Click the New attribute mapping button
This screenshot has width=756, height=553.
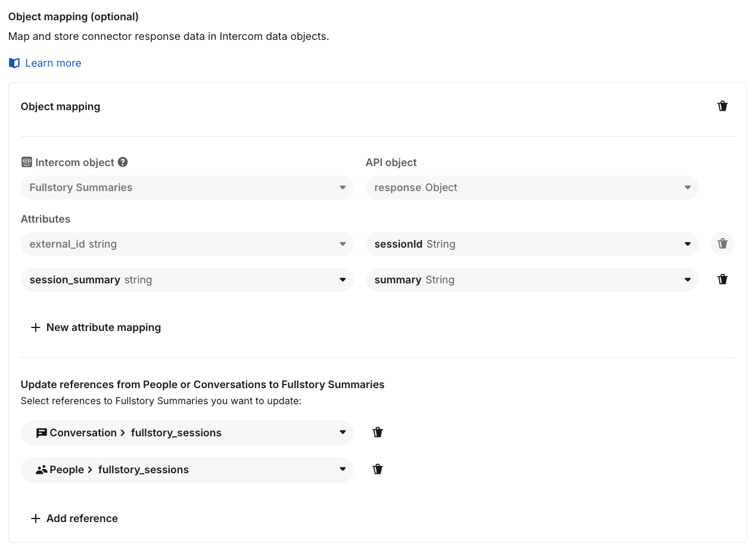[103, 327]
